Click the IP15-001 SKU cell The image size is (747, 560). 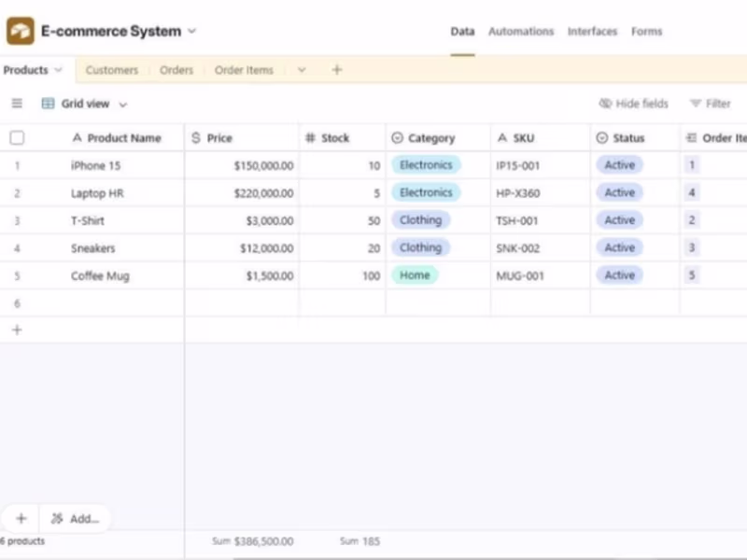541,166
